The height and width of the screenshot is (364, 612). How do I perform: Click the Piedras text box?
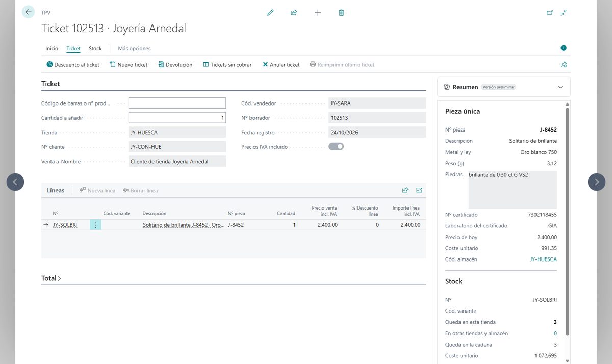(513, 189)
